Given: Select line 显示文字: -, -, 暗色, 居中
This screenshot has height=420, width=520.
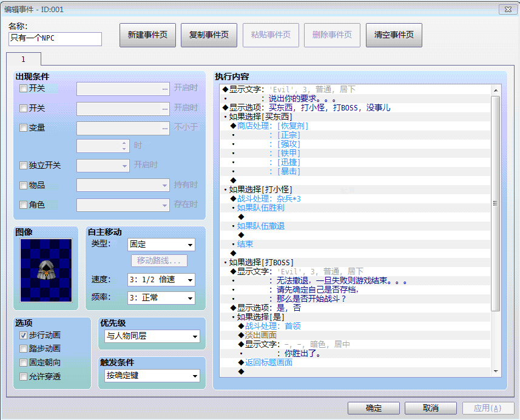Looking at the screenshot, I should pos(355,344).
